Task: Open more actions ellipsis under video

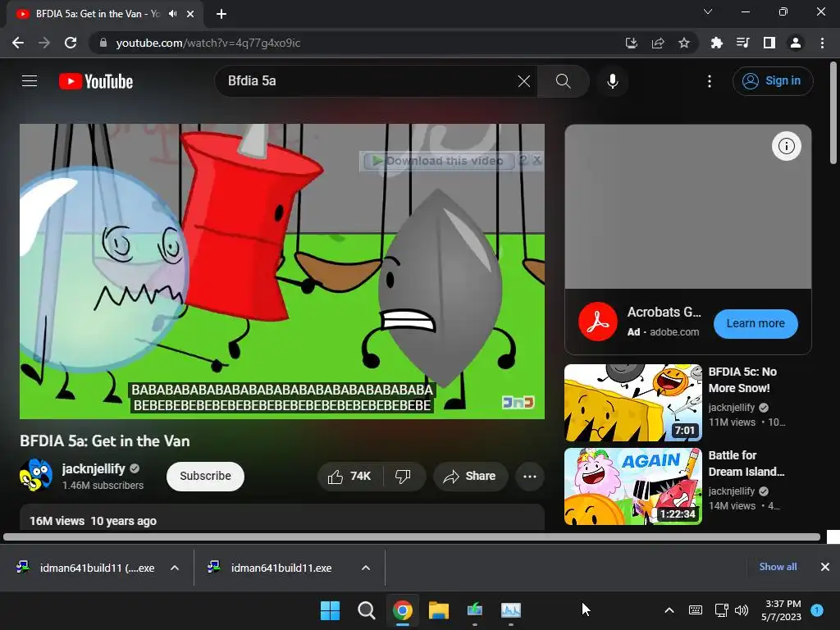Action: (x=529, y=477)
